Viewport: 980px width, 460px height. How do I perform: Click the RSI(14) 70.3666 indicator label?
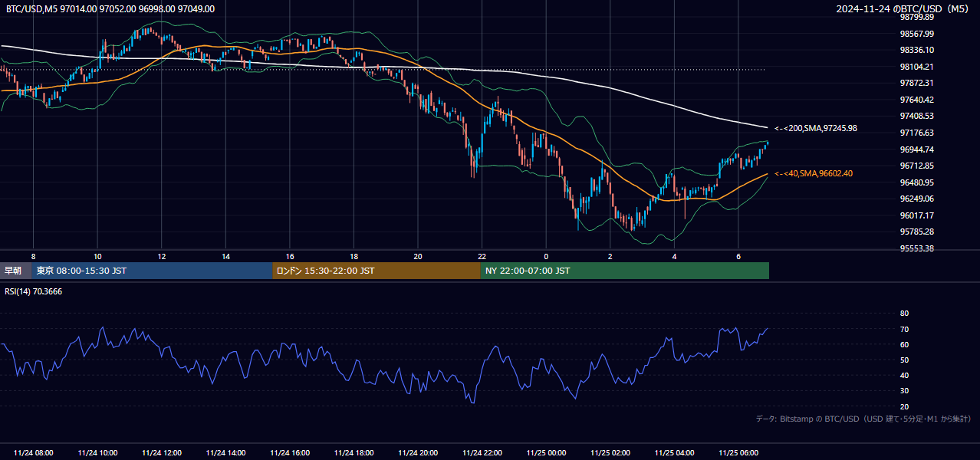[34, 291]
